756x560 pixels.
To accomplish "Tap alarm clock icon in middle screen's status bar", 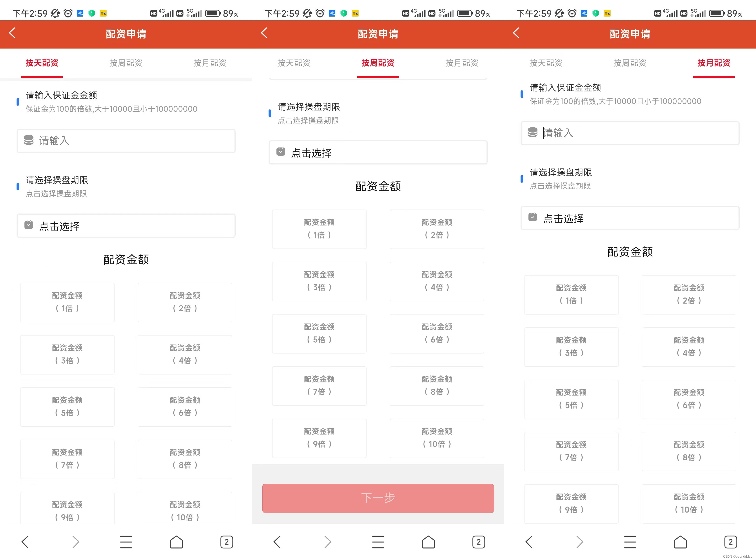I will (320, 13).
